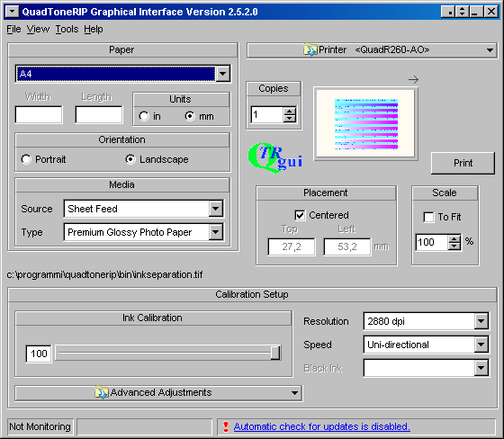
Task: Click the inkseparation.tif file path text
Action: [x=104, y=274]
